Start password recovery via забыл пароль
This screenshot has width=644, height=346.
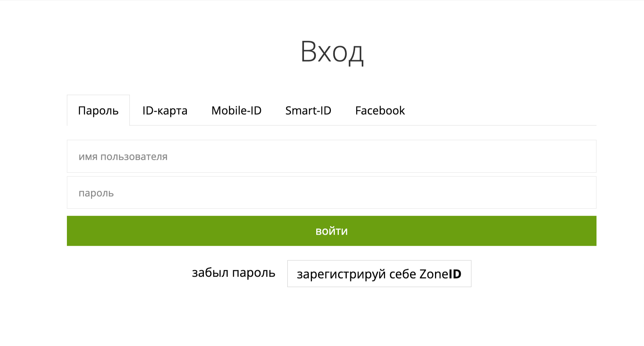point(234,273)
